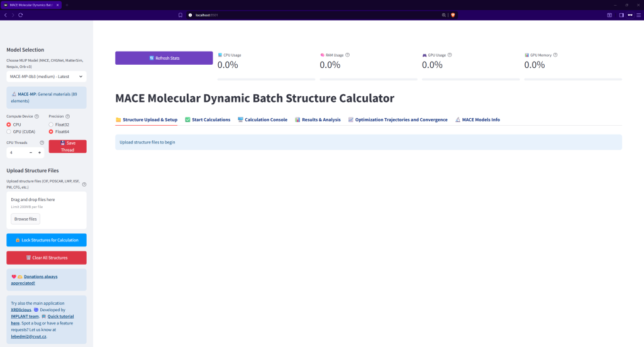Viewport: 644px width, 347px height.
Task: Reload the page with the browser refresh icon
Action: point(20,14)
